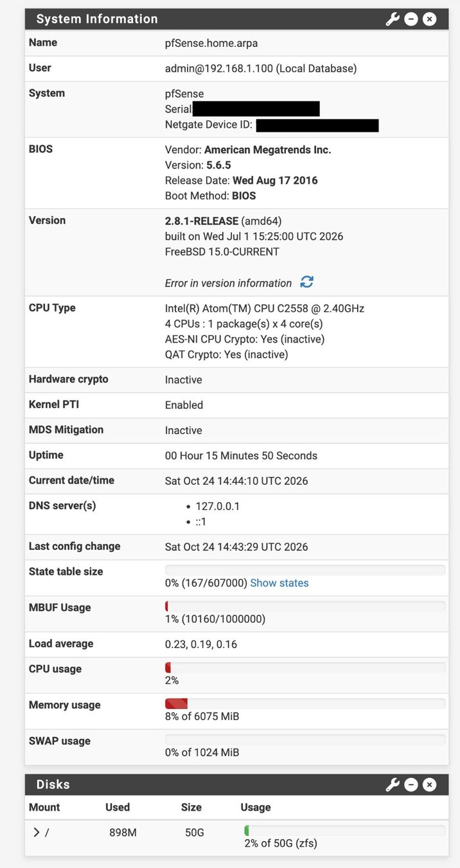Image resolution: width=460 pixels, height=868 pixels.
Task: Select hostname pfSense.home.arpa
Action: coord(211,44)
